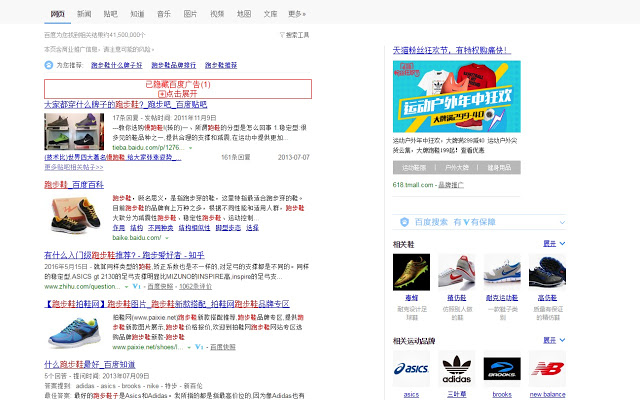The image size is (640, 400).
Task: Open the 新闻 search tab
Action: tap(84, 14)
